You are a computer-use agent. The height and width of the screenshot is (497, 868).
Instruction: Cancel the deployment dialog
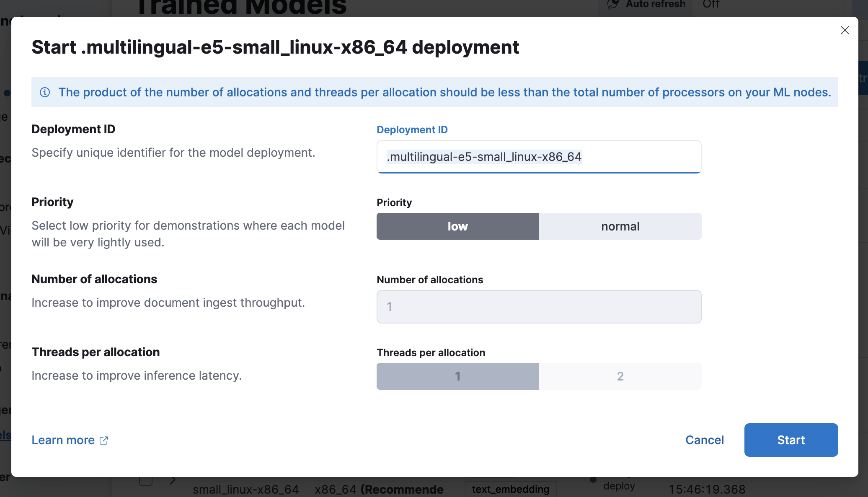705,440
